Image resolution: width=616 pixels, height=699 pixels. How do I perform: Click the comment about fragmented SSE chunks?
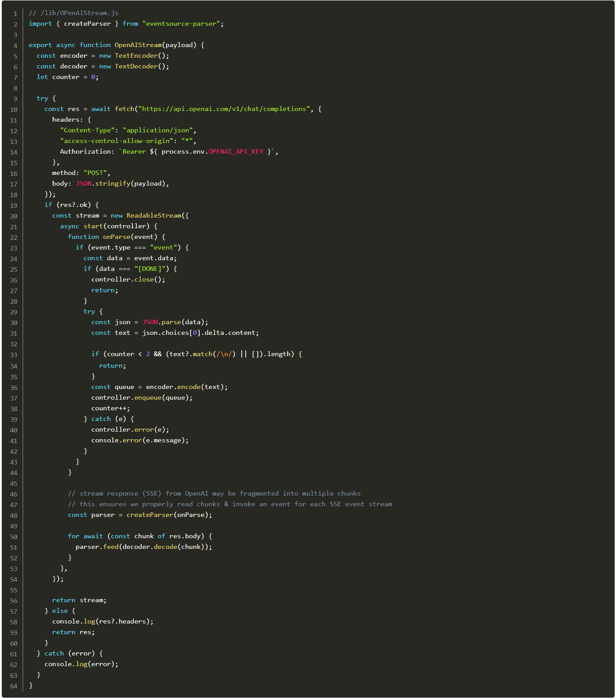pos(214,493)
